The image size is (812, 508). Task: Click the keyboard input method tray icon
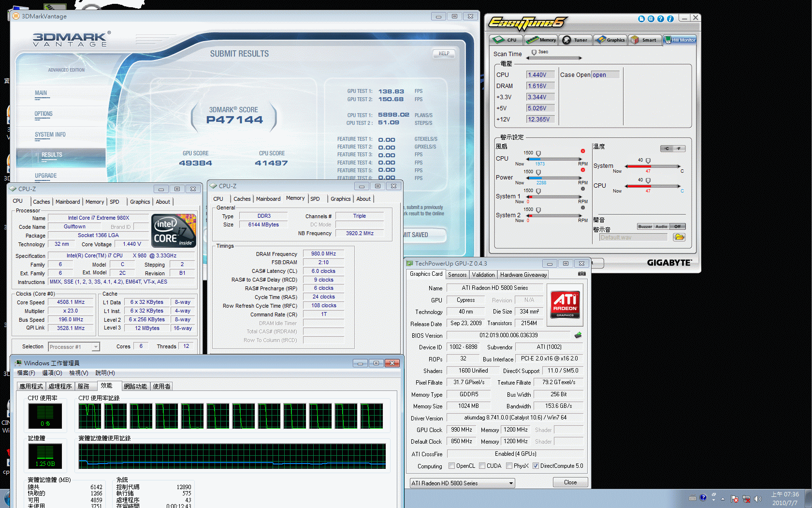693,498
